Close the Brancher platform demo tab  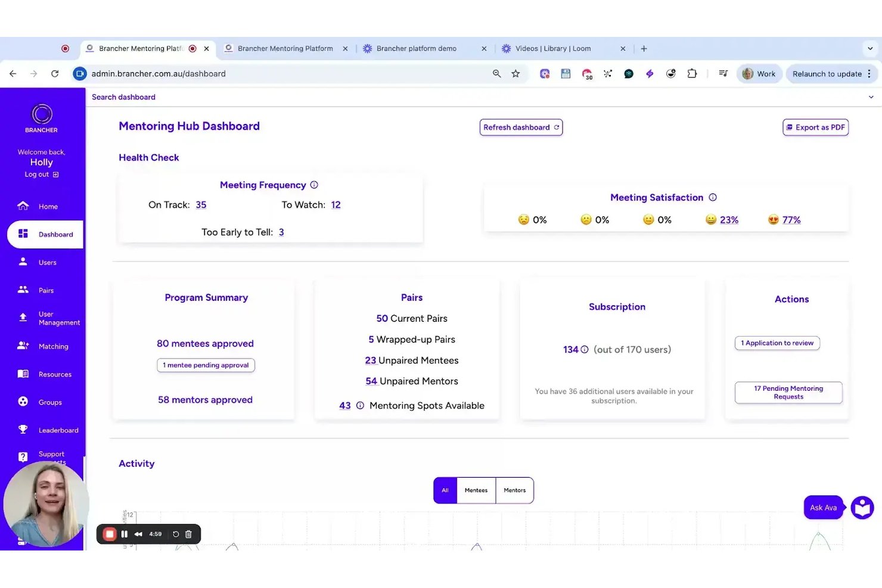[x=484, y=49]
